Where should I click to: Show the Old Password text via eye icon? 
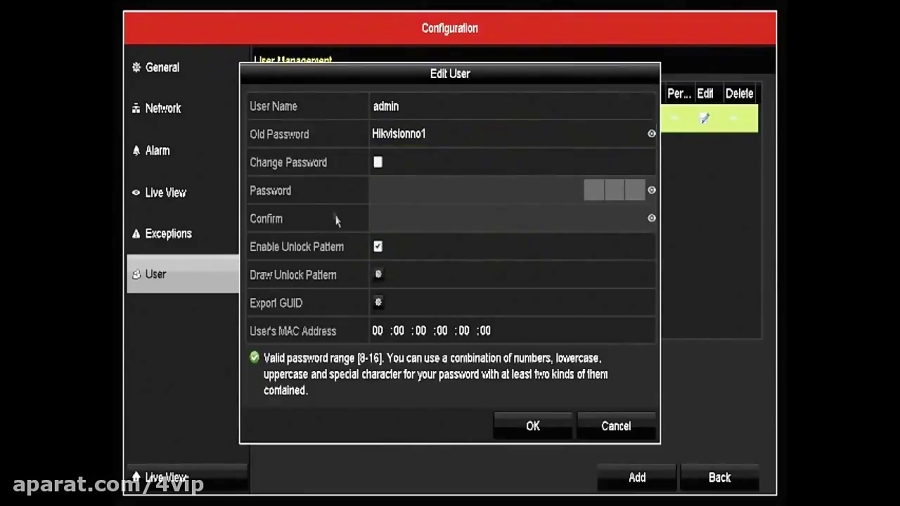(x=651, y=134)
